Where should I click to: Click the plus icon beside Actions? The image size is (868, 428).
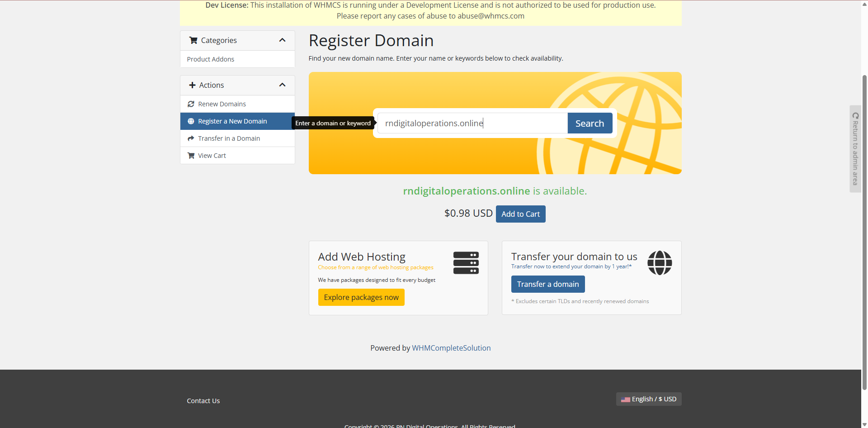[x=192, y=85]
